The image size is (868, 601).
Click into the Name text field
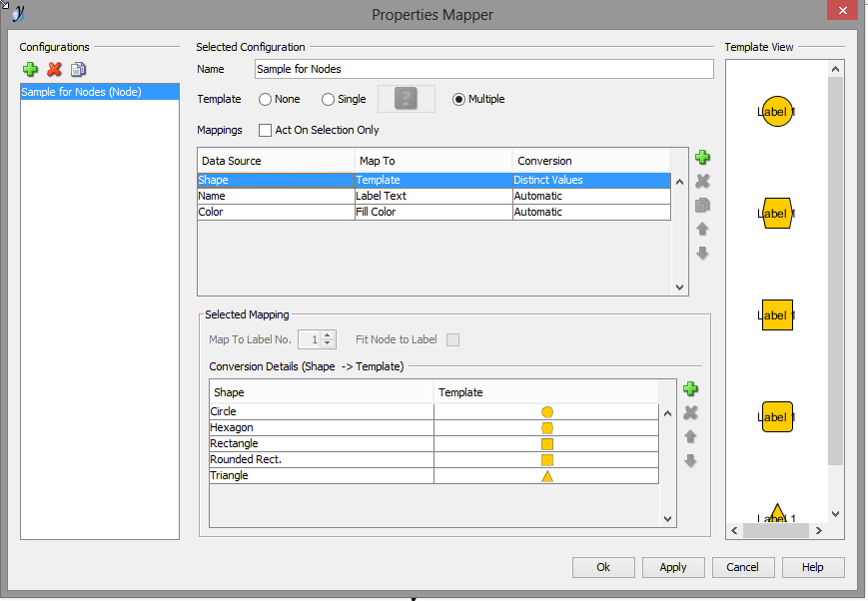click(483, 69)
